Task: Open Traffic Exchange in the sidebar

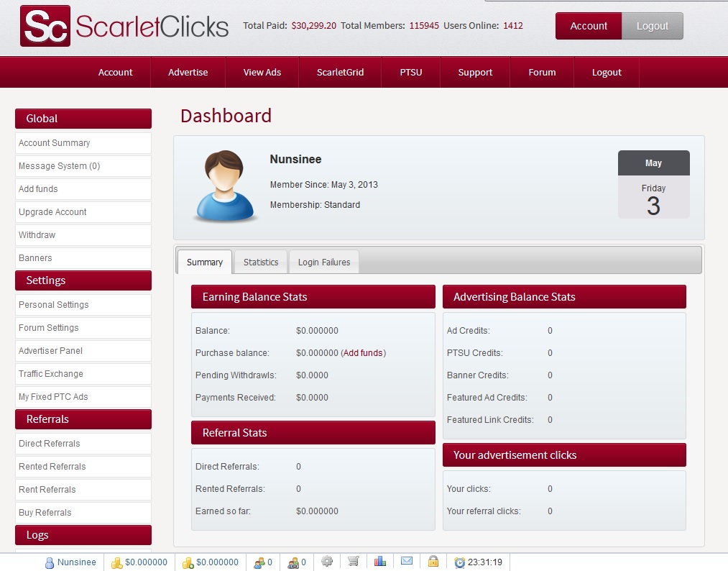Action: click(83, 373)
